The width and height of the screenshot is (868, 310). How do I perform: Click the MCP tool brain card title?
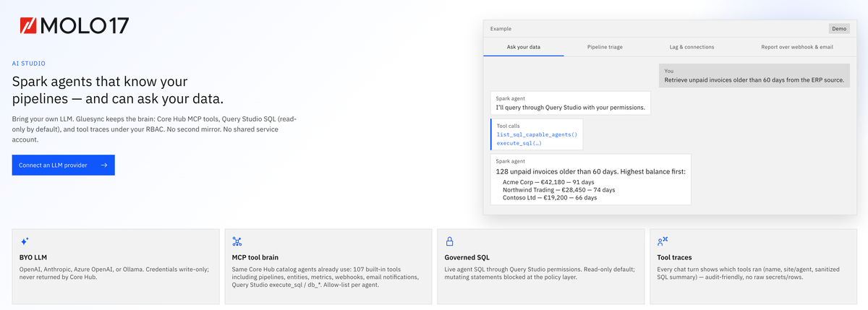(255, 257)
